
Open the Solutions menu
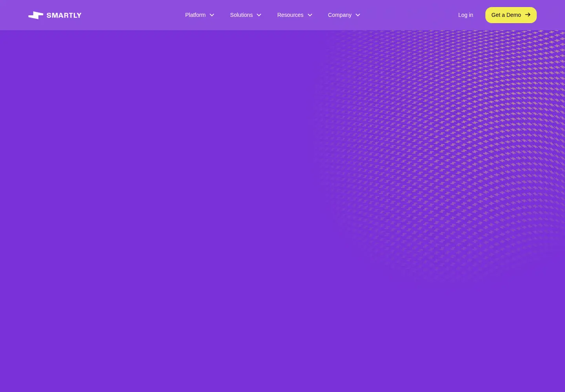246,15
